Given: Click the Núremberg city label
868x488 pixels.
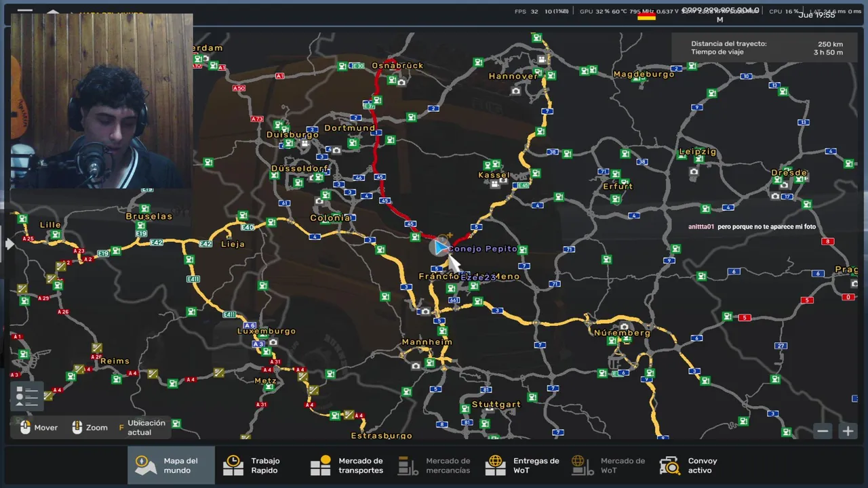Looking at the screenshot, I should 622,333.
